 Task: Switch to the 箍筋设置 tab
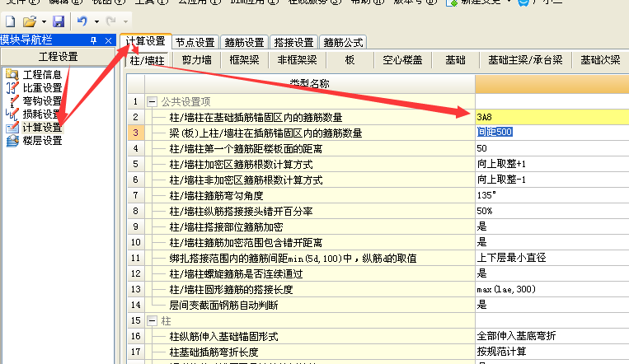tap(244, 42)
